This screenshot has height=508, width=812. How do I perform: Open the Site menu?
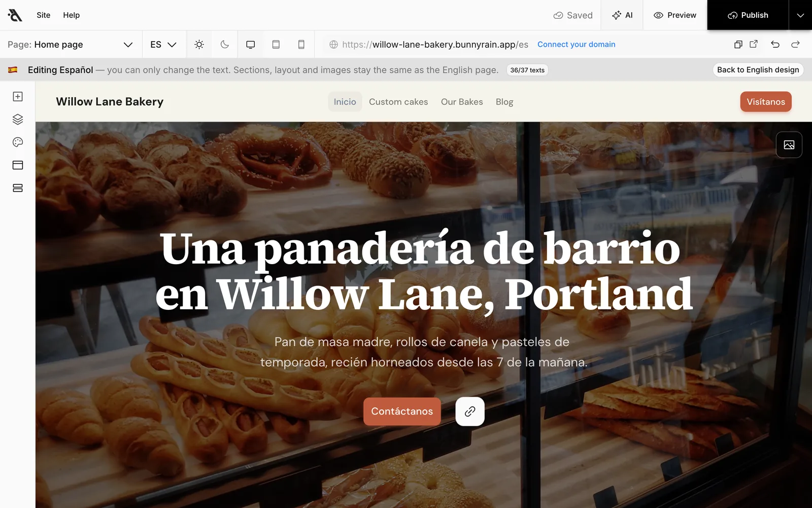coord(44,15)
